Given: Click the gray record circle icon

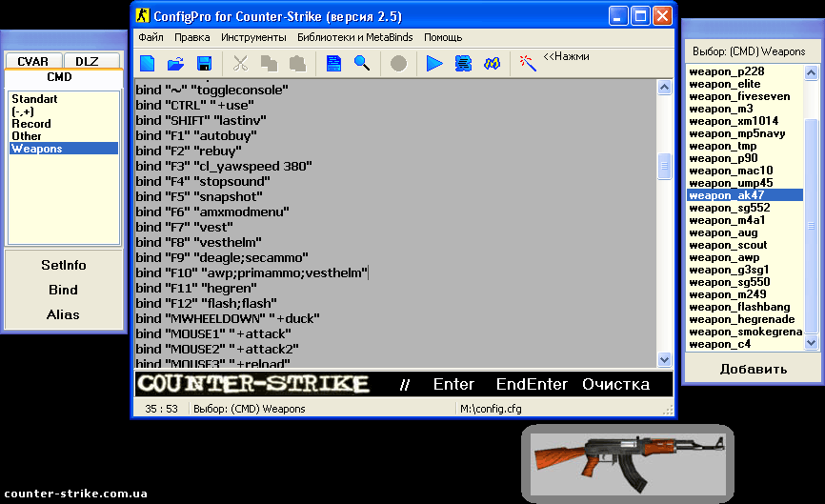Looking at the screenshot, I should [398, 64].
